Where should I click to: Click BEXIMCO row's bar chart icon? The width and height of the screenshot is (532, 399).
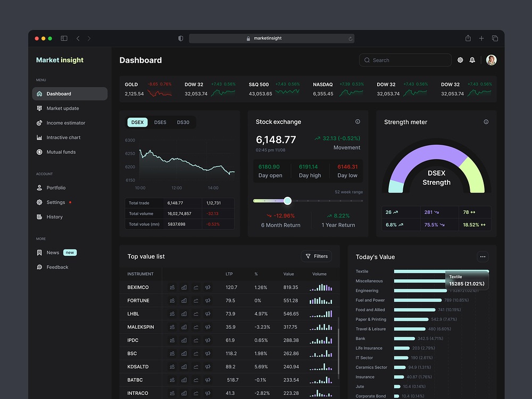tap(184, 287)
